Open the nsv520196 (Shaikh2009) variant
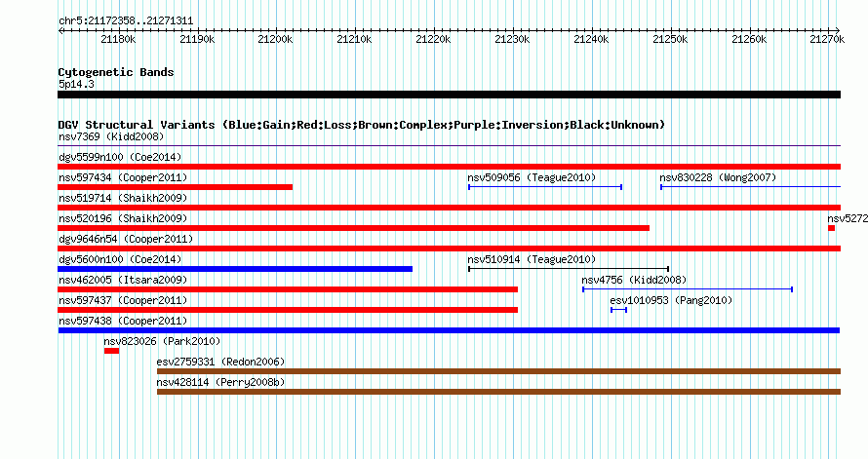 click(x=123, y=218)
